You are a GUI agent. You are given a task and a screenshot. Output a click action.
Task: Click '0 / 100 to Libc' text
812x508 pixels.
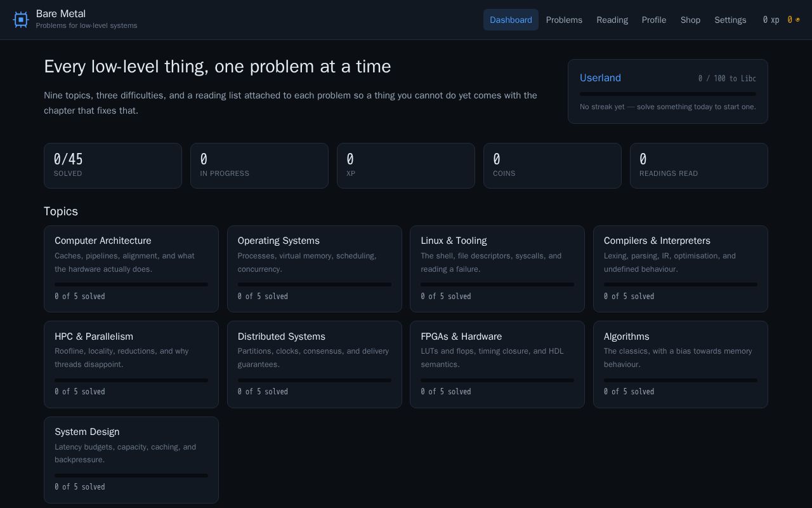tap(727, 78)
